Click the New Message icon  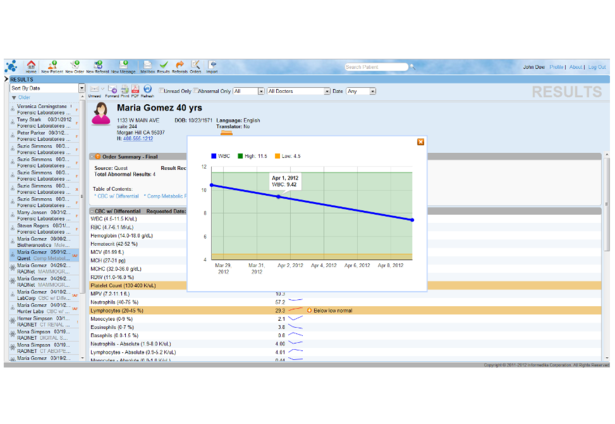pyautogui.click(x=123, y=65)
